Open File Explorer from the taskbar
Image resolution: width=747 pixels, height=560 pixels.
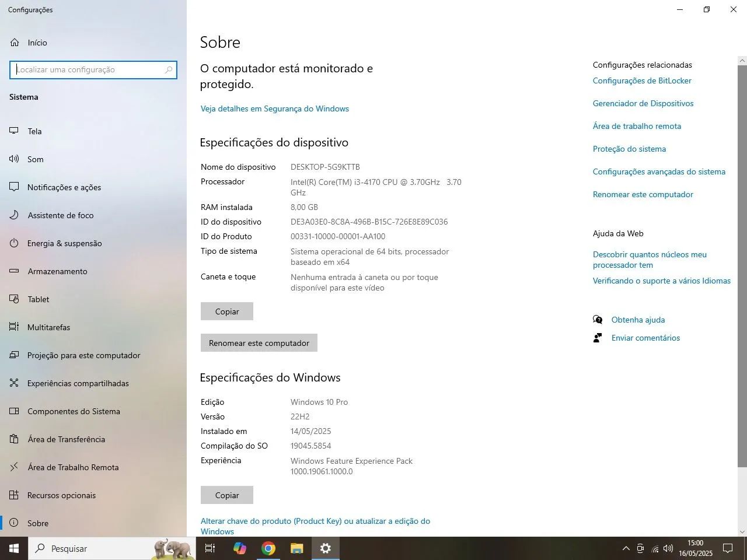click(296, 548)
